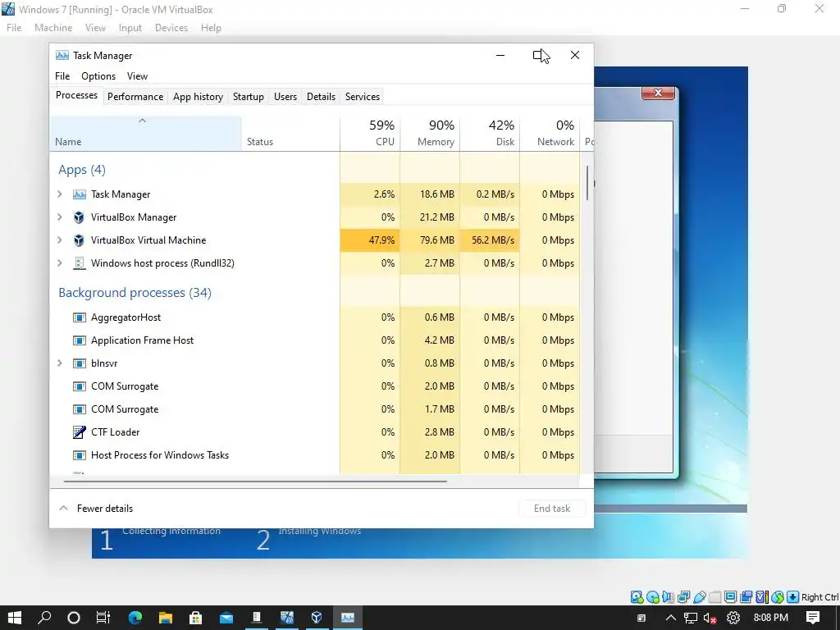Switch to the Startup tab
The image size is (840, 630).
click(248, 97)
